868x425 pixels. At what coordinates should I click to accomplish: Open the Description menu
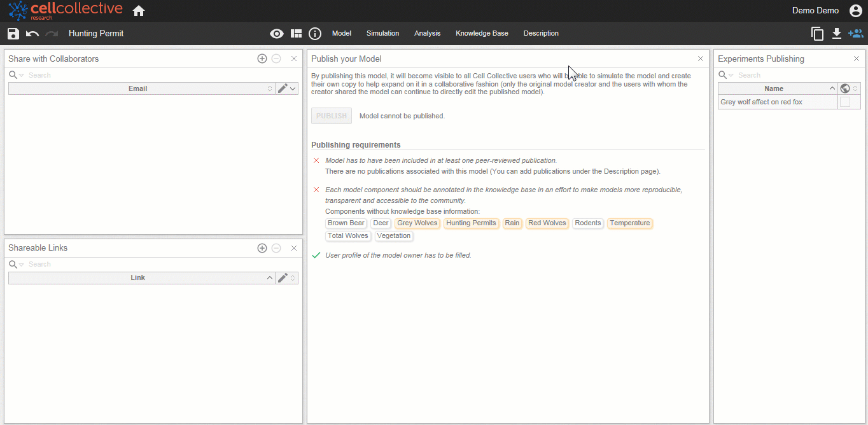pos(541,34)
